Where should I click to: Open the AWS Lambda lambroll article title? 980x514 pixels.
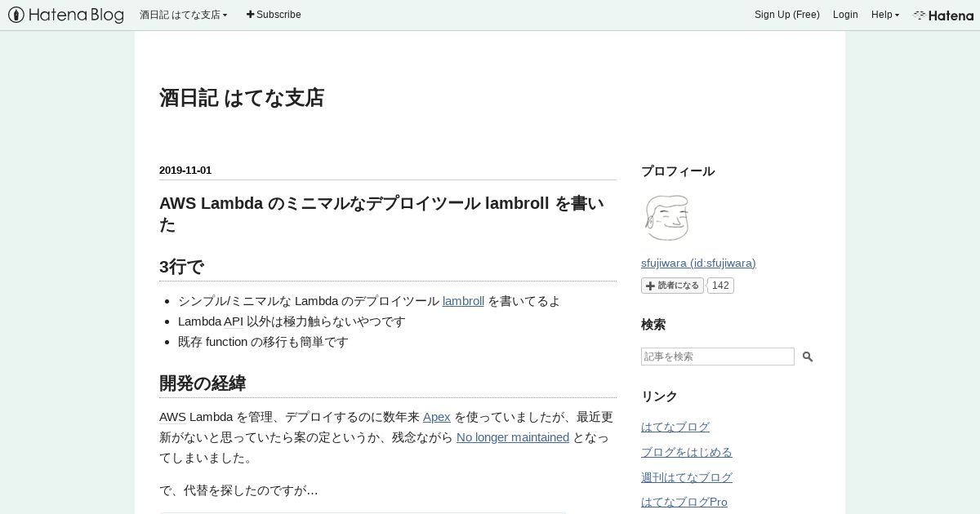381,214
